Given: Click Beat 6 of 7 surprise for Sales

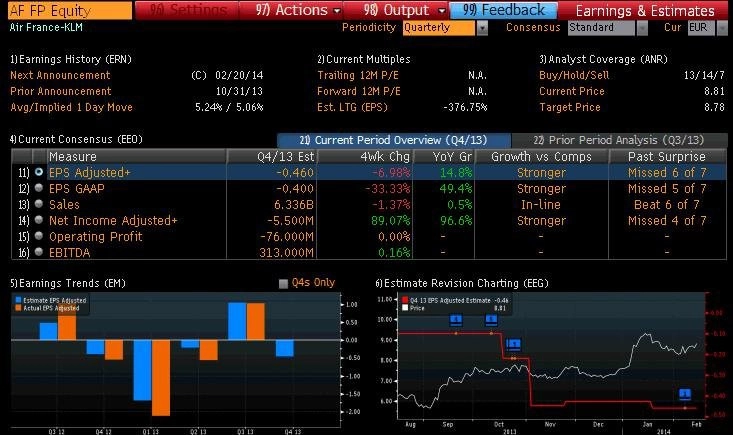Looking at the screenshot, I should (x=667, y=205).
